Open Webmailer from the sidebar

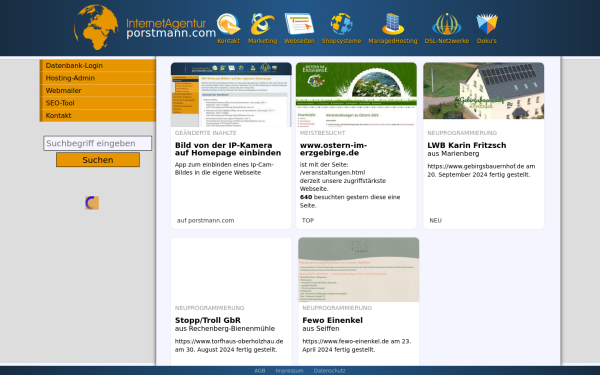(x=98, y=91)
